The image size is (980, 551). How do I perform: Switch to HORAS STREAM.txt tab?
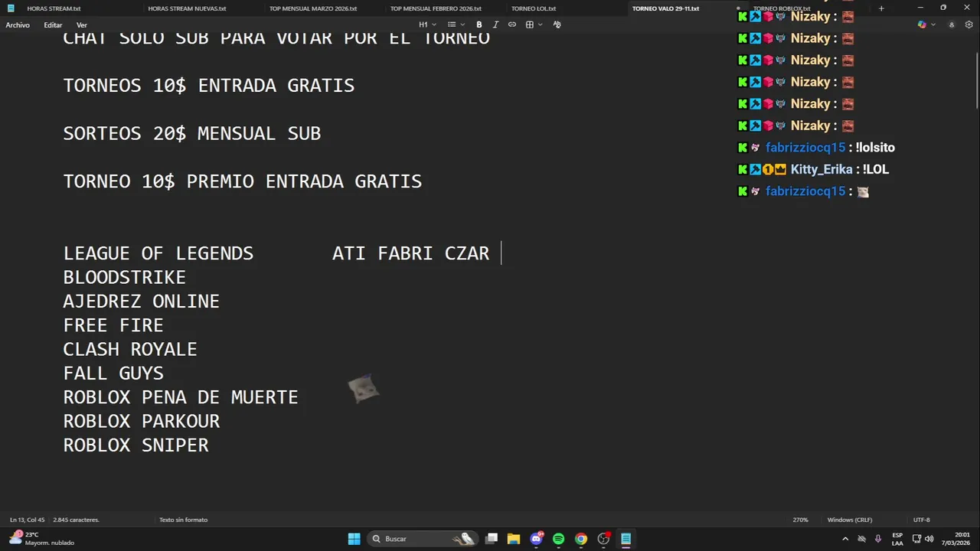(x=54, y=8)
